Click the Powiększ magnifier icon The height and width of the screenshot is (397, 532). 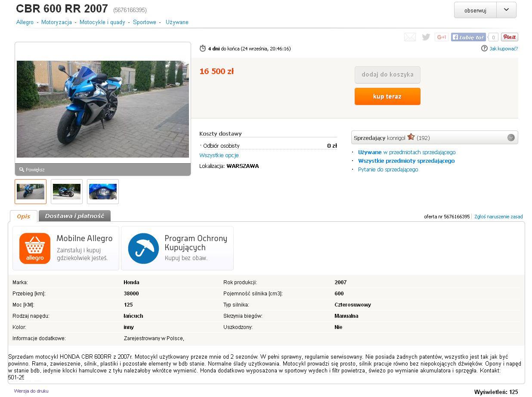[x=22, y=170]
